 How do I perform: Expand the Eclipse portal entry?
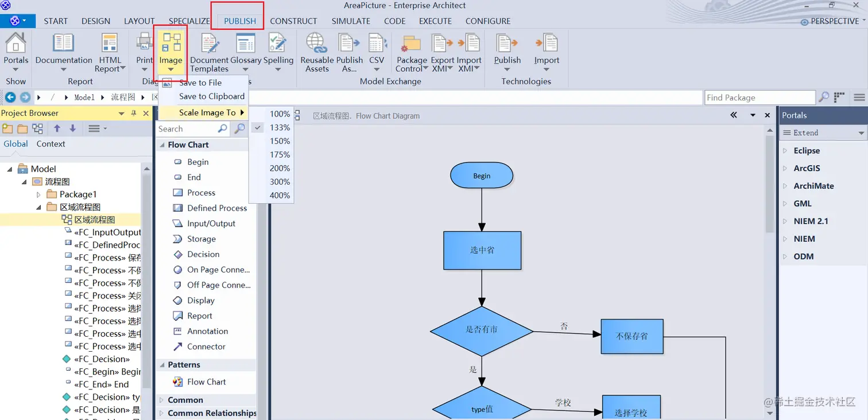click(x=785, y=151)
